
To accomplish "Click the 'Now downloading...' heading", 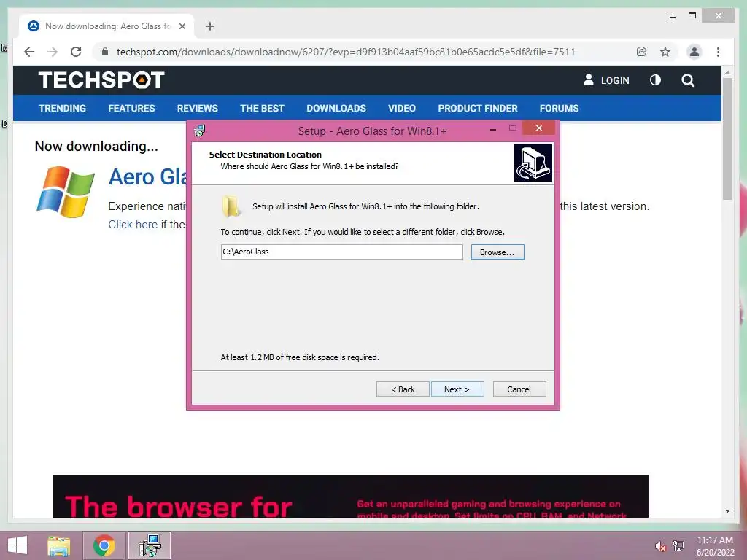I will coord(96,146).
